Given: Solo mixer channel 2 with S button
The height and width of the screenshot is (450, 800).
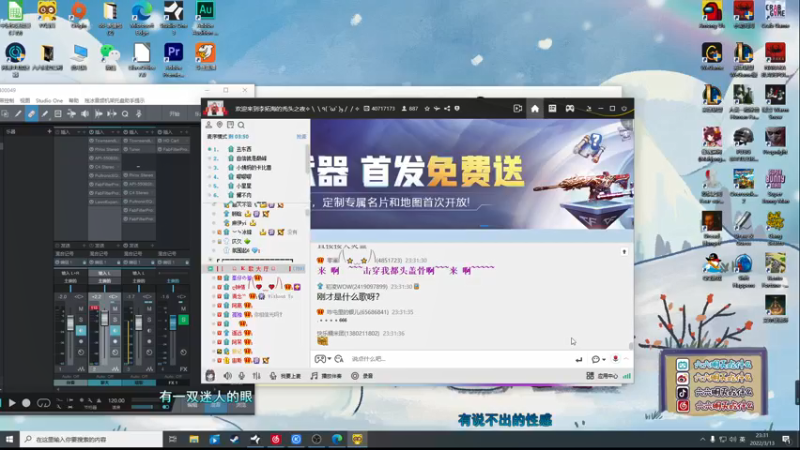Looking at the screenshot, I should (115, 320).
